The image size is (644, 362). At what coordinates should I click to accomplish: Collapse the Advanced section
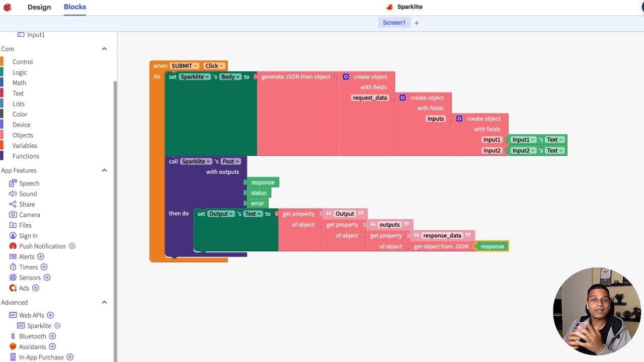click(x=104, y=302)
